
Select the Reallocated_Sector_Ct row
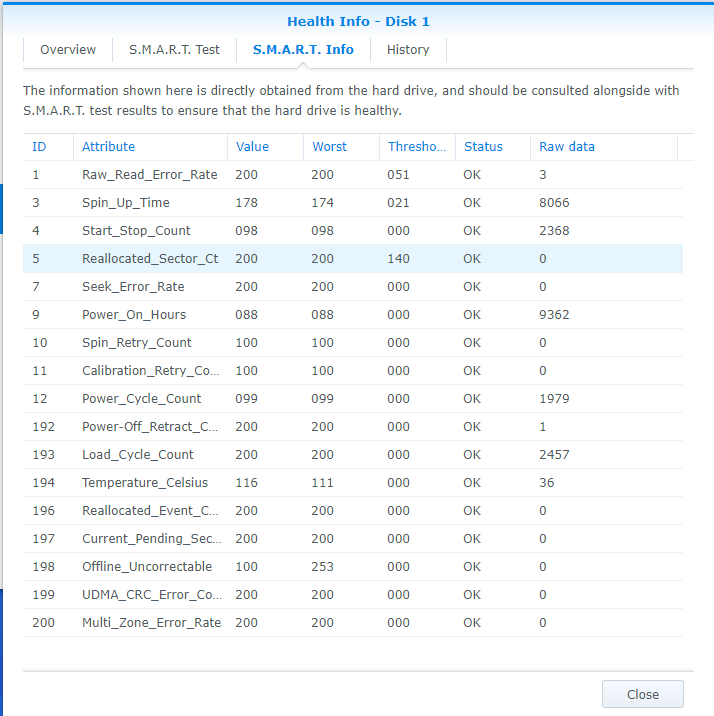[353, 258]
